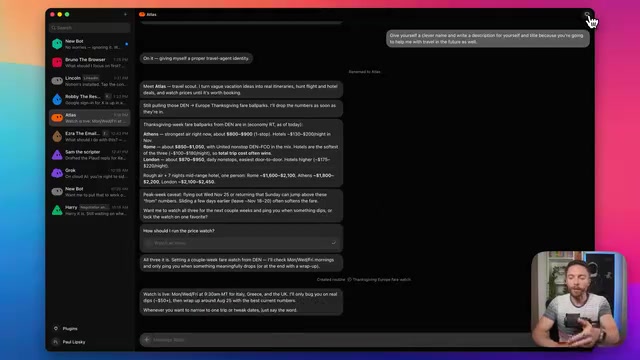Open New Bot chat "Want me to put that"
The width and height of the screenshot is (640, 360).
click(x=90, y=192)
